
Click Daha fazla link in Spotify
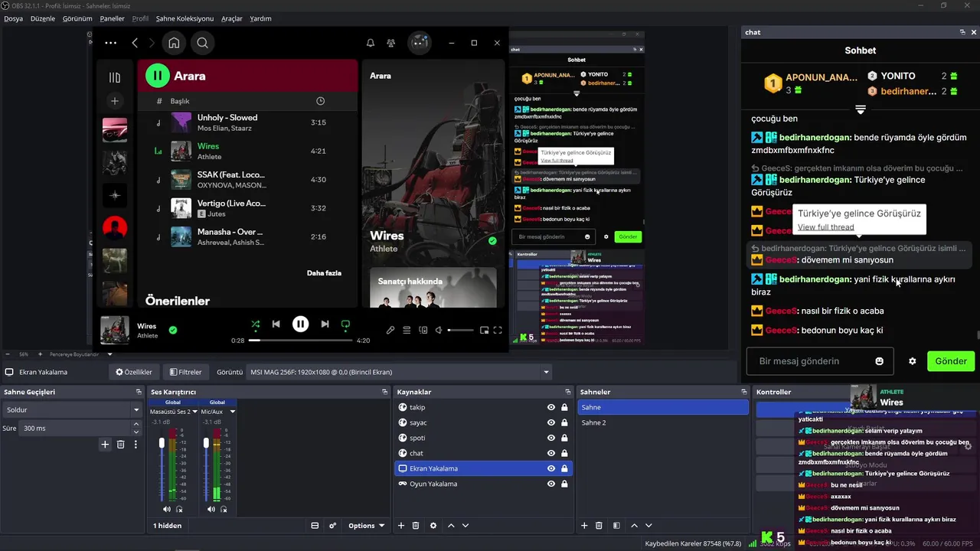click(x=324, y=272)
